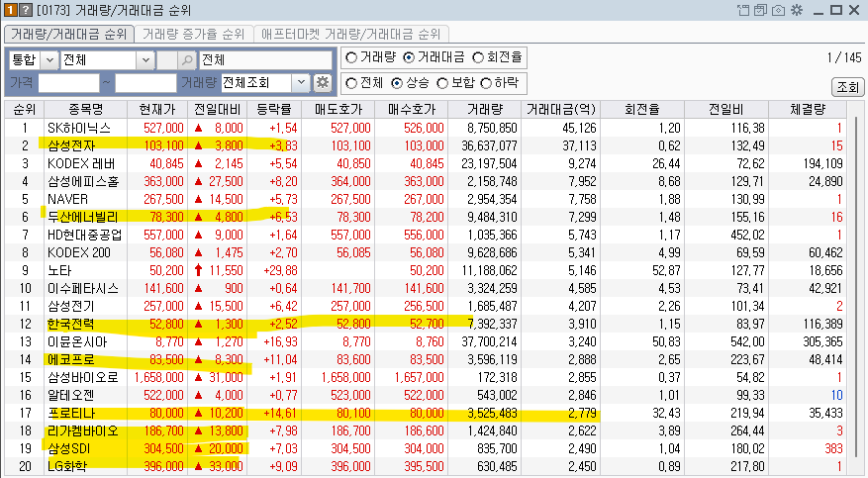Open 애프터마켓 거래량/거래대금 순위 tab
Screen dimensions: 868x478
coord(351,35)
